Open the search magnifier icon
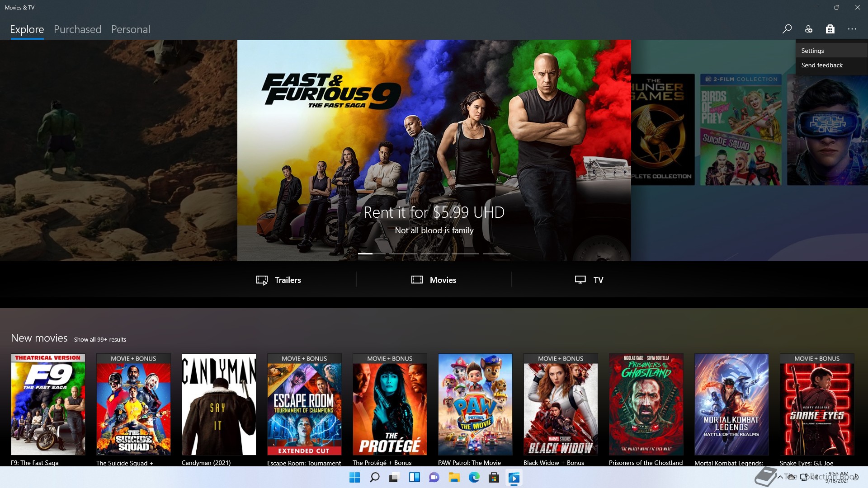This screenshot has height=488, width=868. click(x=787, y=29)
